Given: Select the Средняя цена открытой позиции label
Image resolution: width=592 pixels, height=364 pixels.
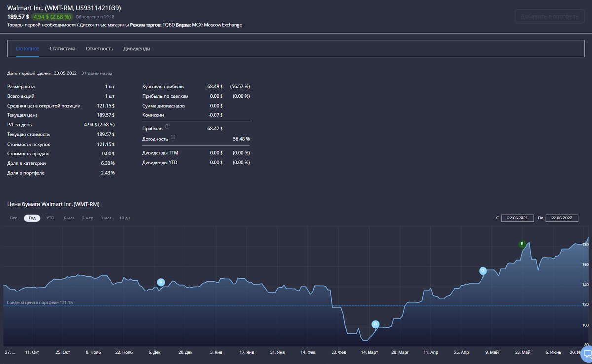Looking at the screenshot, I should 44,106.
